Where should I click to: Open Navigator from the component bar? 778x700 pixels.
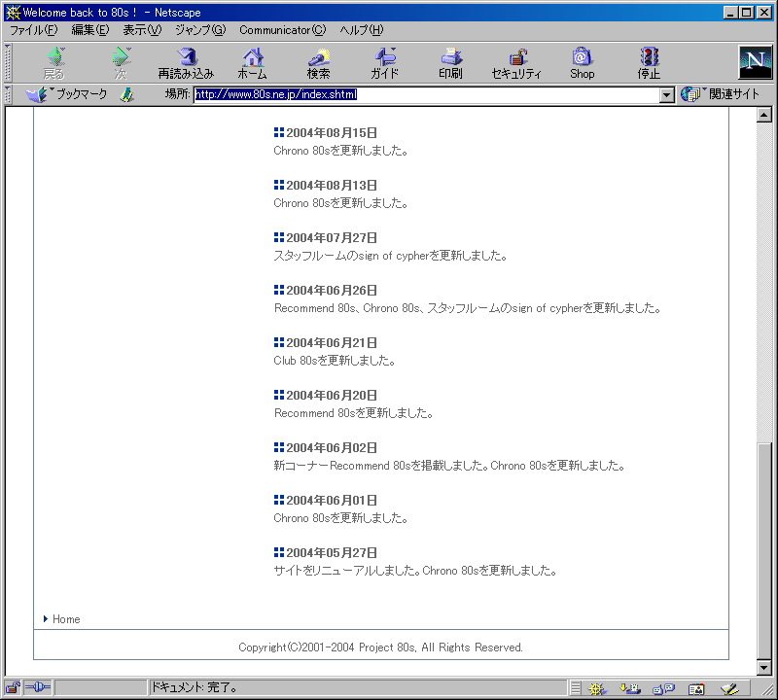tap(597, 688)
